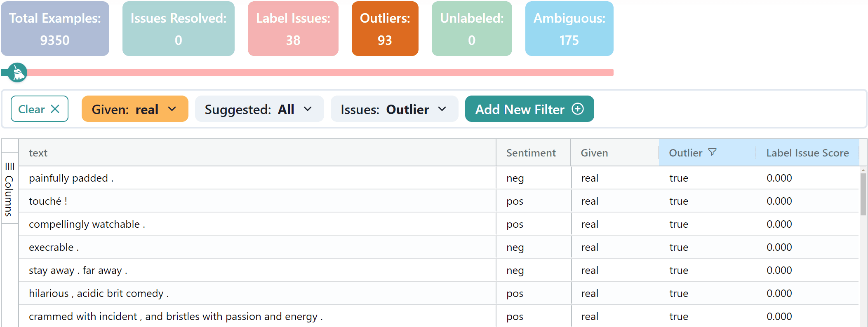Click the Total Examples card
The width and height of the screenshot is (868, 327).
click(x=55, y=29)
